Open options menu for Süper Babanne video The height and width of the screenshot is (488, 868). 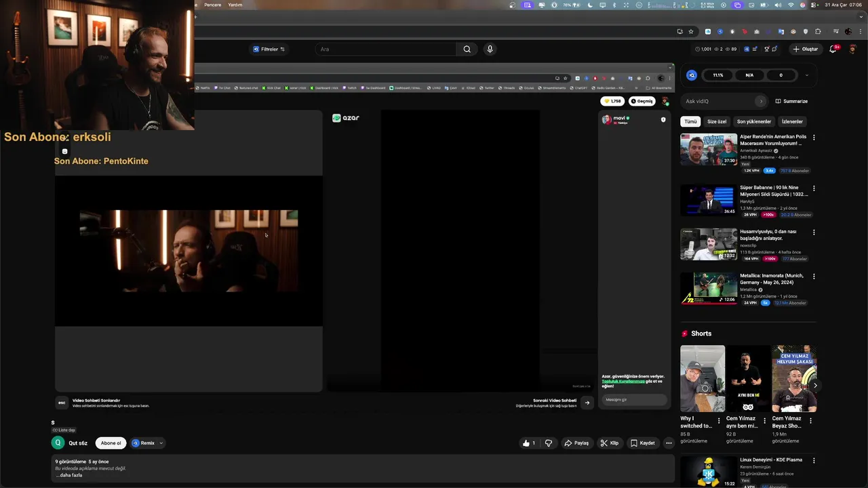click(x=814, y=188)
